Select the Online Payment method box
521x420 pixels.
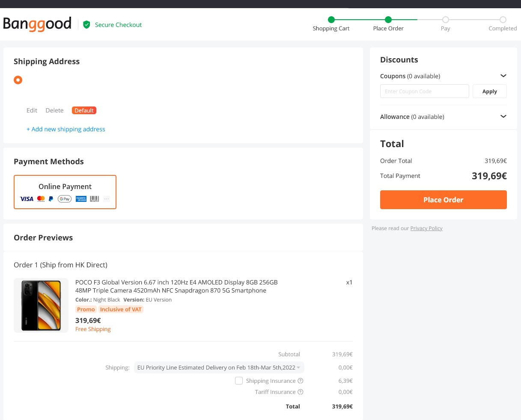[65, 192]
